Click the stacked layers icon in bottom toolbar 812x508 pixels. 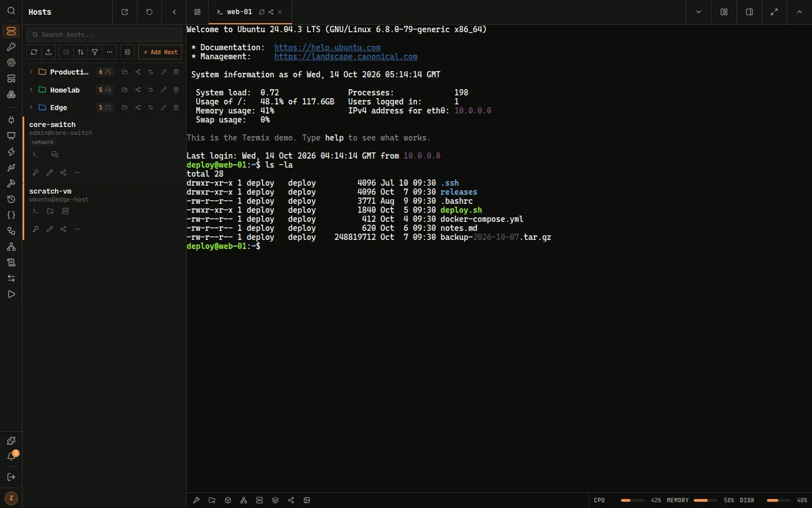tap(275, 500)
